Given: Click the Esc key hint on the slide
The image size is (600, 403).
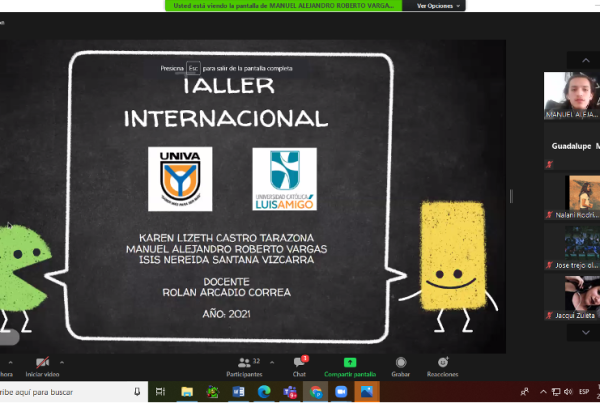Looking at the screenshot, I should [x=193, y=68].
